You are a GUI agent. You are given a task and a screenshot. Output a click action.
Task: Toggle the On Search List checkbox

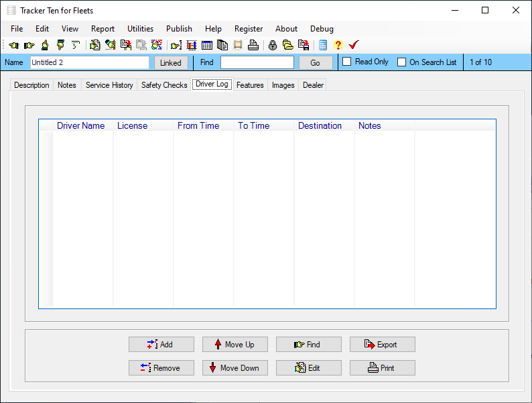coord(402,62)
